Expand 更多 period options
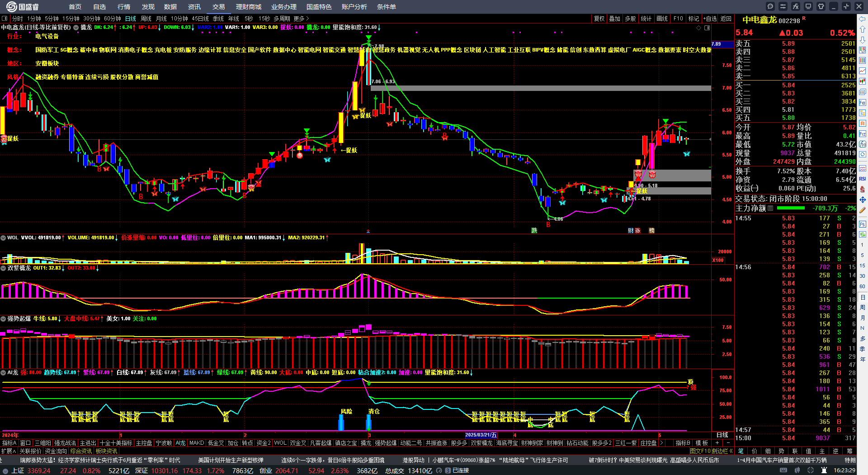The height and width of the screenshot is (475, 868). [301, 19]
